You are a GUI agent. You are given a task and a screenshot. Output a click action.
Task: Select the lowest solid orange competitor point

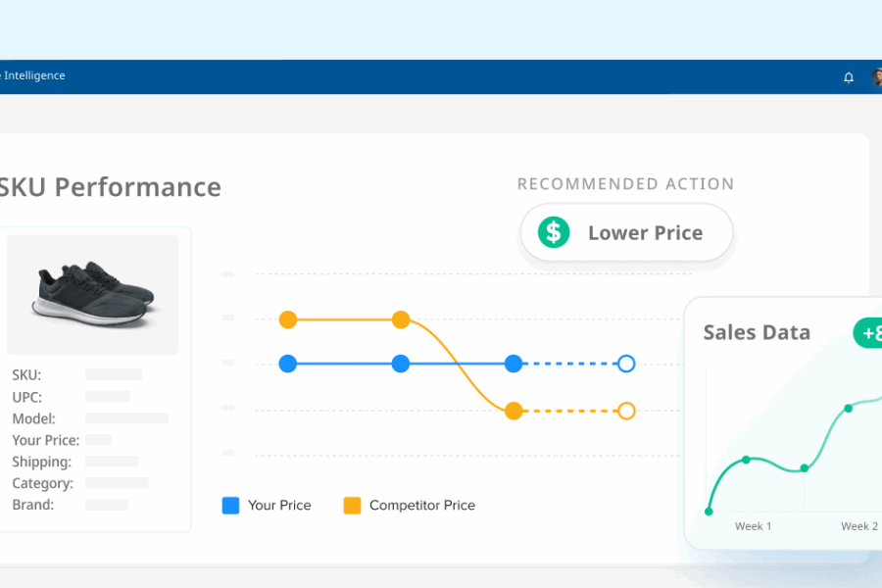coord(514,411)
